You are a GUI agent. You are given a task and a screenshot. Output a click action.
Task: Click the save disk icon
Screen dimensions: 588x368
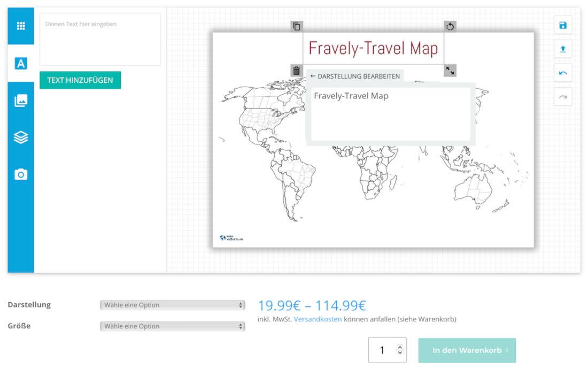[x=563, y=26]
